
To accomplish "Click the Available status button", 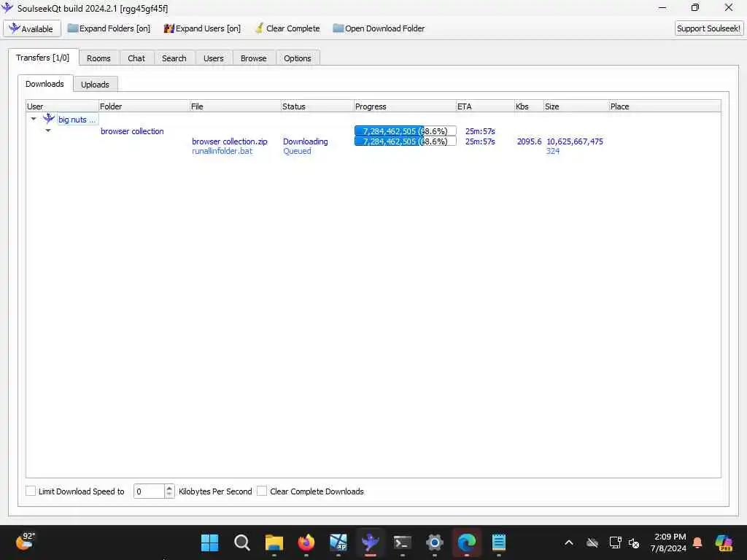I will [32, 28].
